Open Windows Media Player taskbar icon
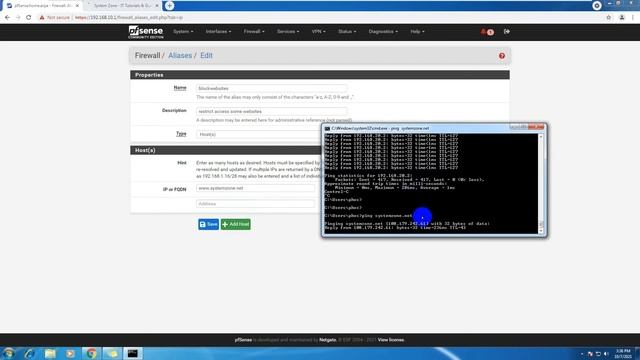Screen dimensions: 640x360 tap(71, 353)
